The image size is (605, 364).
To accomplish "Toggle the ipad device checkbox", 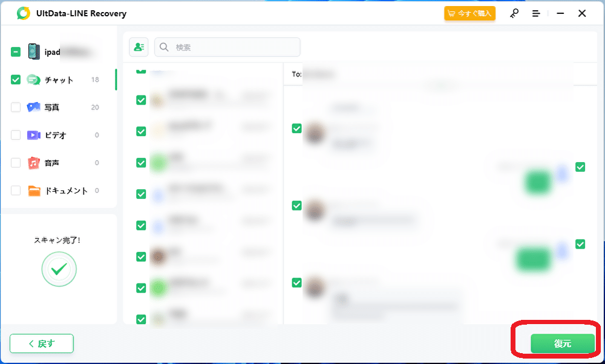I will point(16,51).
